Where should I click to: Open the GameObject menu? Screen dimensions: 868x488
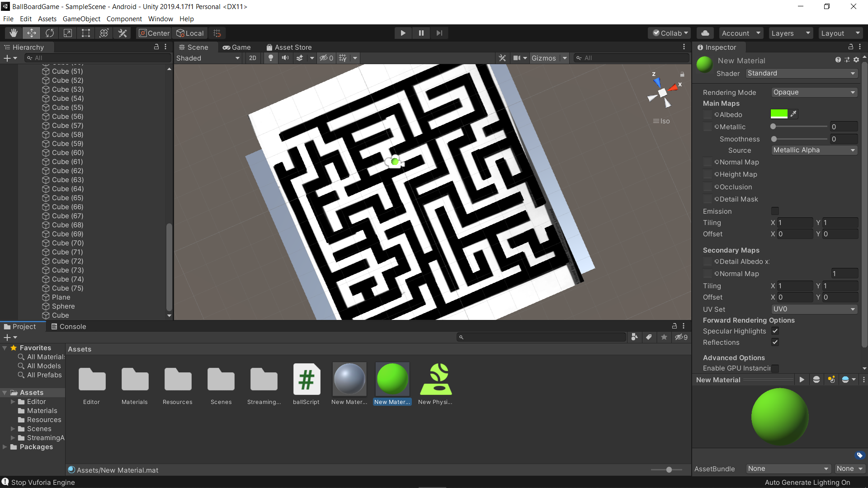tap(81, 19)
